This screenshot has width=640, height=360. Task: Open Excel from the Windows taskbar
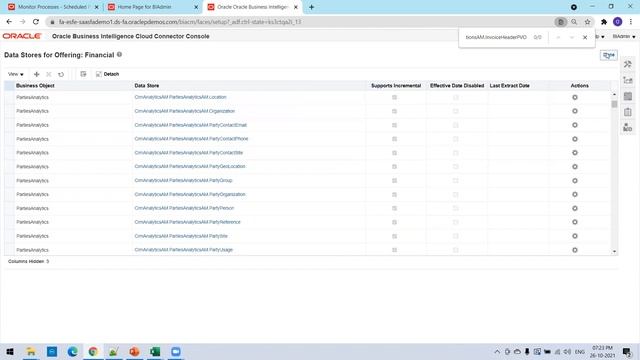[x=155, y=351]
